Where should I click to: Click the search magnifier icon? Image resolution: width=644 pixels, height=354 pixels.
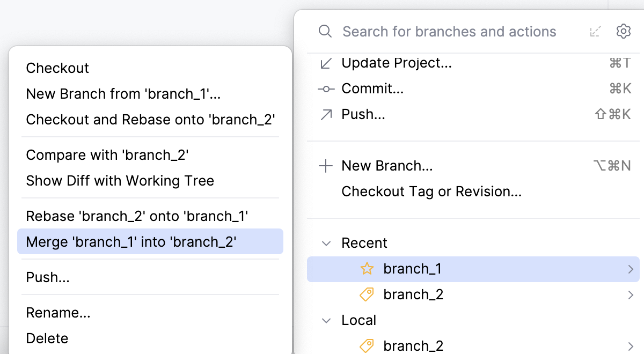[325, 31]
